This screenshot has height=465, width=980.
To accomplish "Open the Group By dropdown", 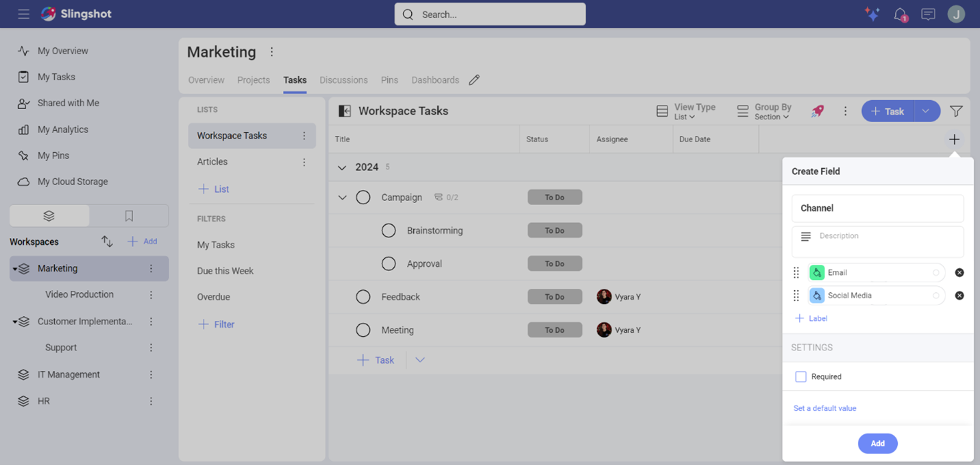I will point(764,111).
